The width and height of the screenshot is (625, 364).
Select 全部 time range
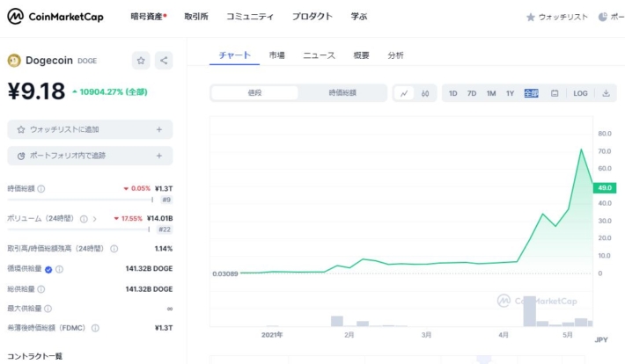532,93
